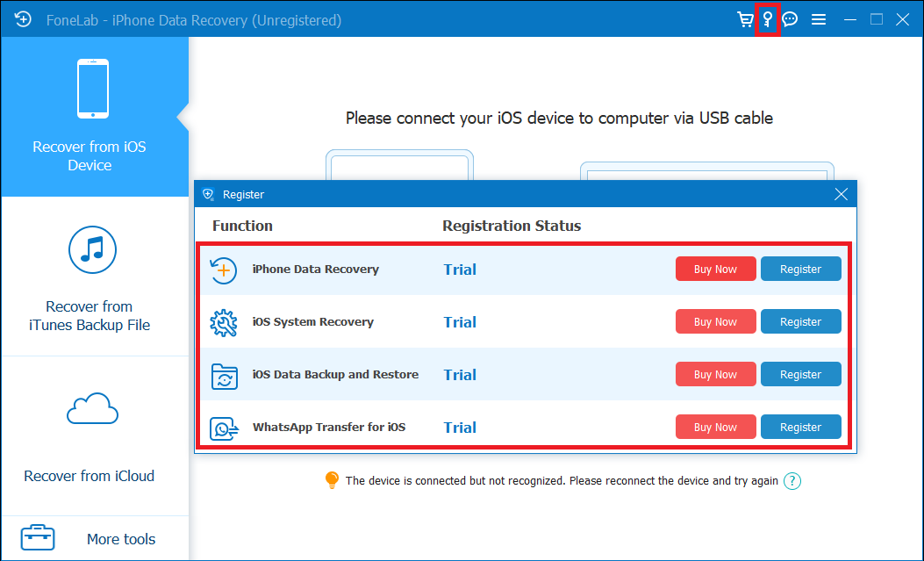Click Buy Now for iOS Data Backup and Restore
924x561 pixels.
coord(715,374)
